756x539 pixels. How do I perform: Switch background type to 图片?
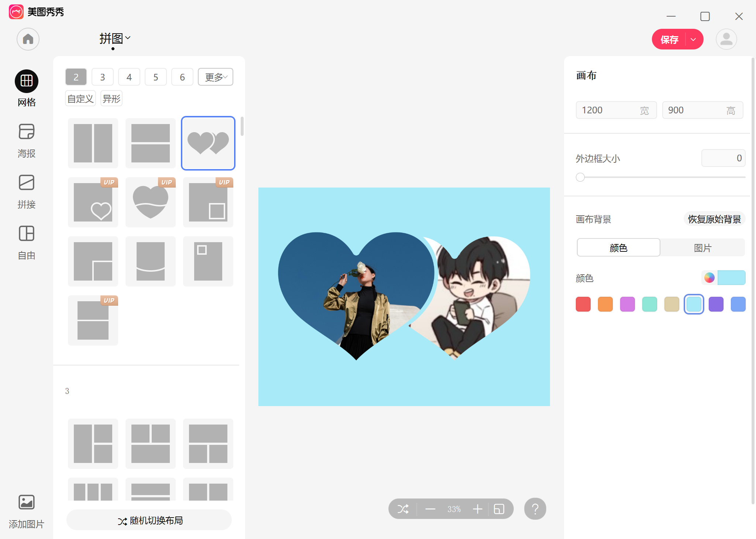click(x=702, y=248)
